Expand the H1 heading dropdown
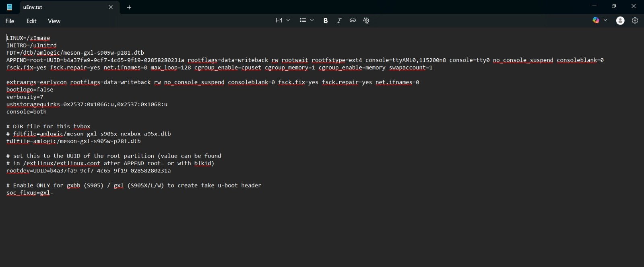 (283, 20)
